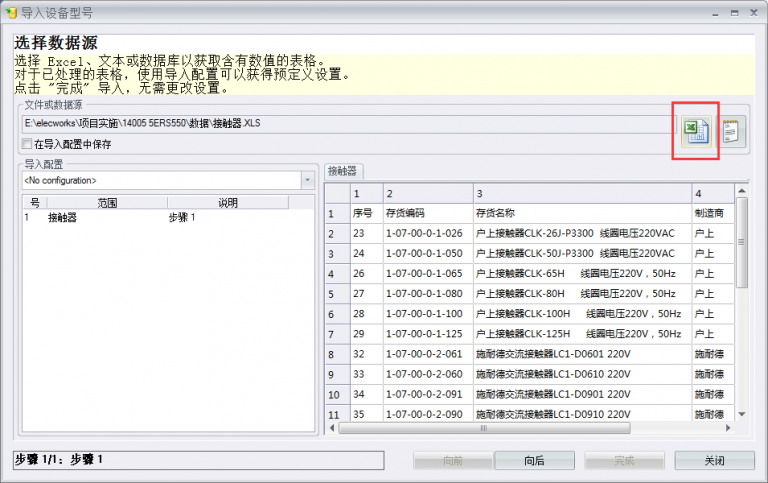
Task: Minimize the import dialog window
Action: click(x=715, y=13)
